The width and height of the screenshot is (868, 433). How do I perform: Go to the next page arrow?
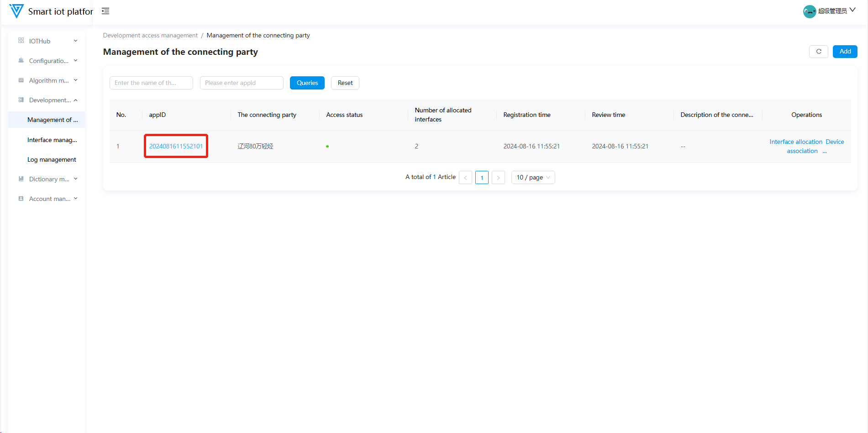[498, 178]
